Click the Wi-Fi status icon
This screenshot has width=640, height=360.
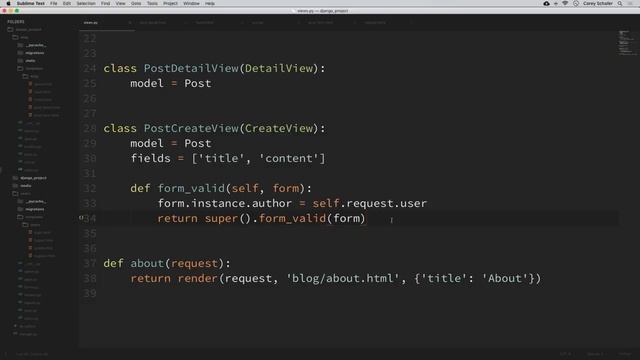click(x=565, y=3)
